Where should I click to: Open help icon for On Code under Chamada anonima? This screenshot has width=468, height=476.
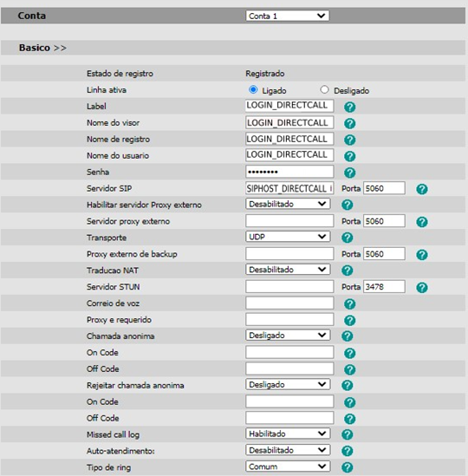349,353
